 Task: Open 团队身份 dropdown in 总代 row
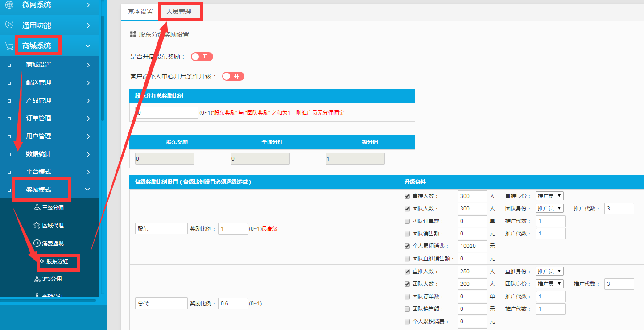(x=549, y=284)
